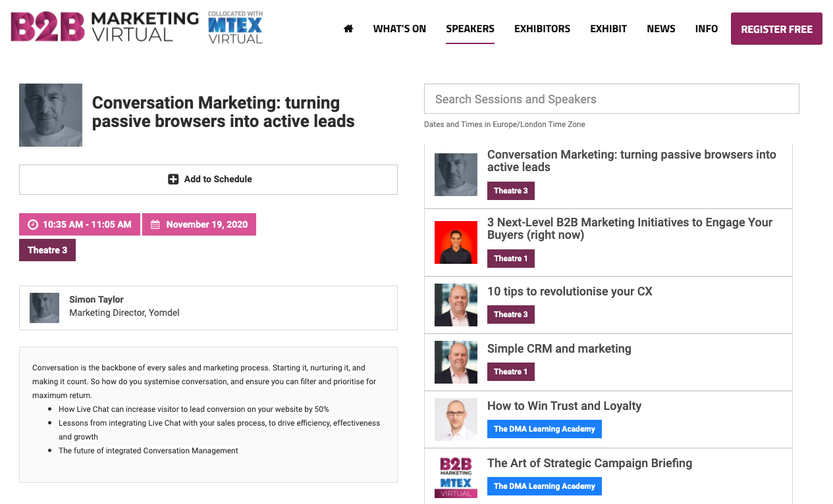Screen dimensions: 833x504
Task: Click the calendar icon beside November 19, 2020
Action: point(155,224)
